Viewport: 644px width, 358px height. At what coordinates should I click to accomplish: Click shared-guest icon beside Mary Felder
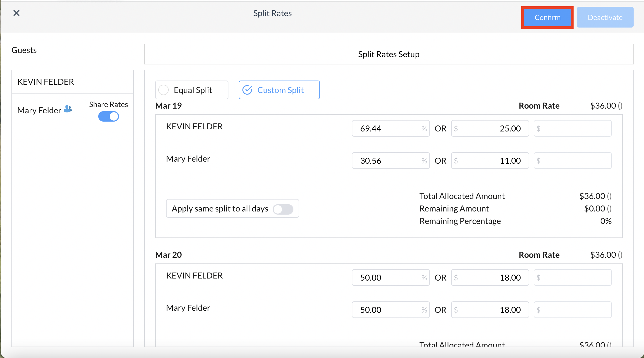[68, 109]
